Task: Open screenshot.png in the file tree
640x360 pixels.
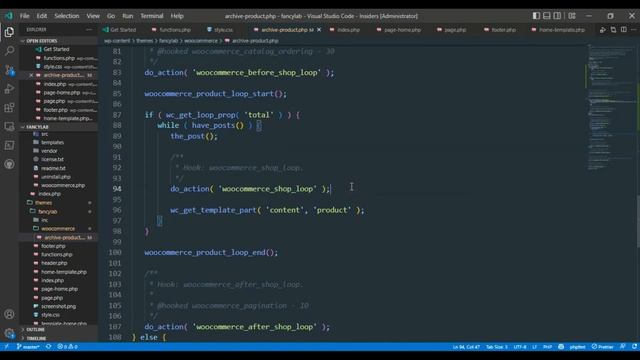Action: 58,306
